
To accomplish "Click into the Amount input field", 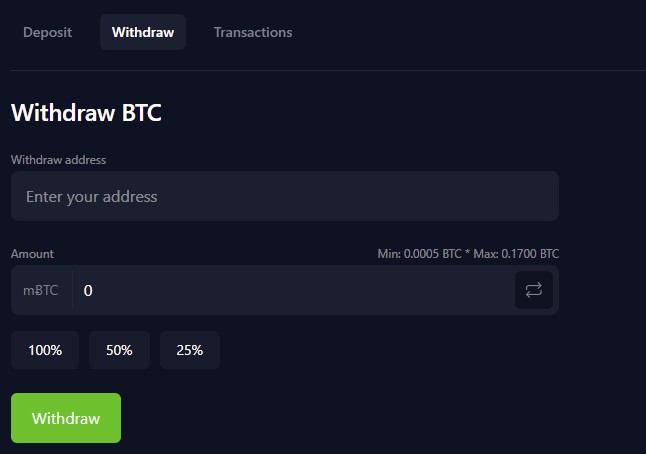I will tap(290, 290).
